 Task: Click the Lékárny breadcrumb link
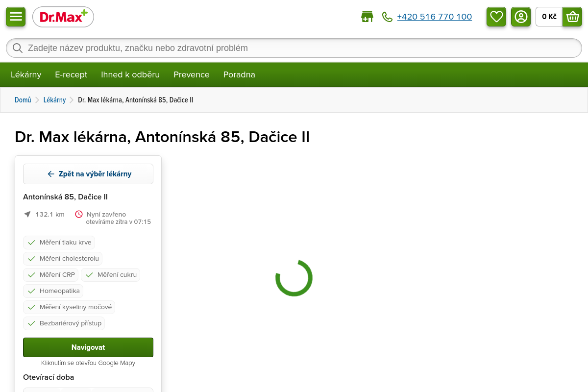[54, 100]
